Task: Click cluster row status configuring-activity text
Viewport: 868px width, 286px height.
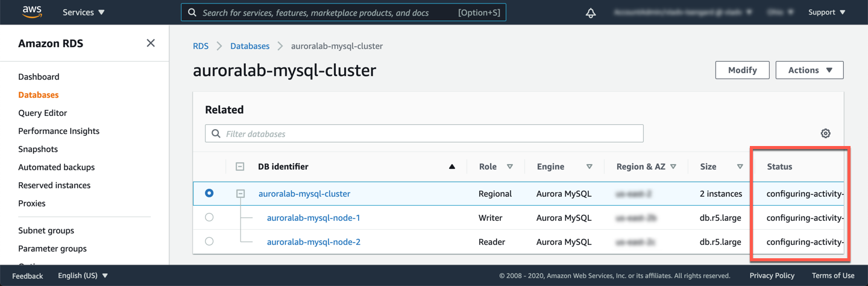Action: [x=805, y=194]
